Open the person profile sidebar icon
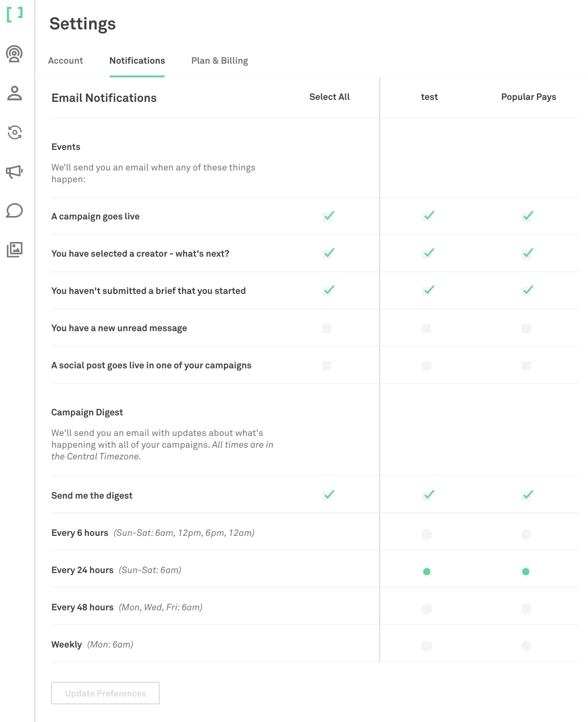 pos(14,93)
